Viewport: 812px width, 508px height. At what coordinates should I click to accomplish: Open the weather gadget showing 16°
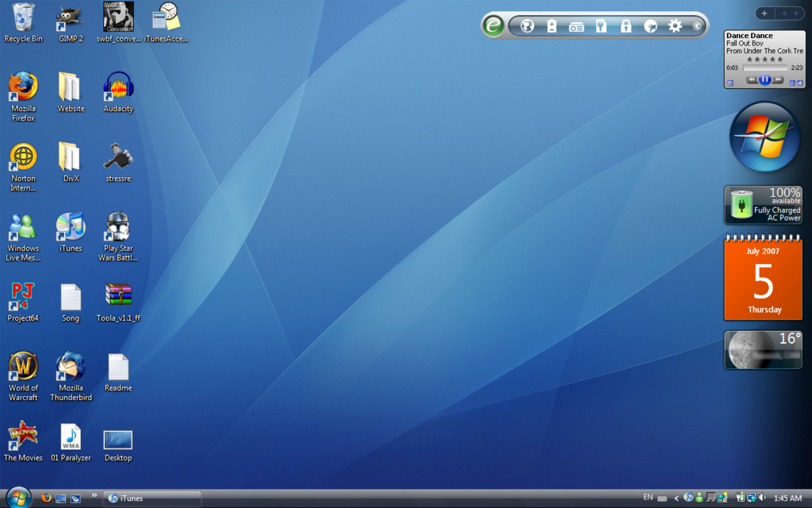pos(764,350)
